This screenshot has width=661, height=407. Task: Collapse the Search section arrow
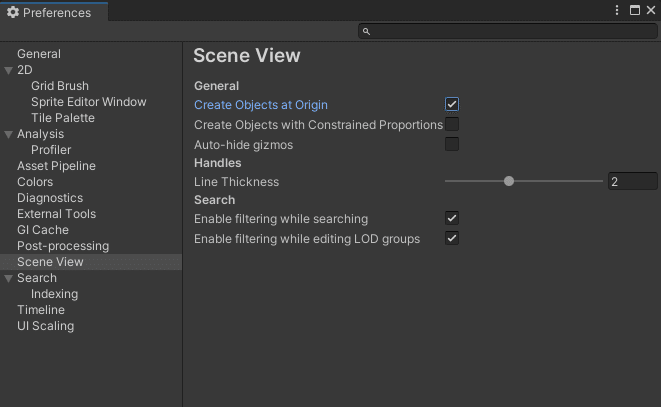(x=8, y=278)
